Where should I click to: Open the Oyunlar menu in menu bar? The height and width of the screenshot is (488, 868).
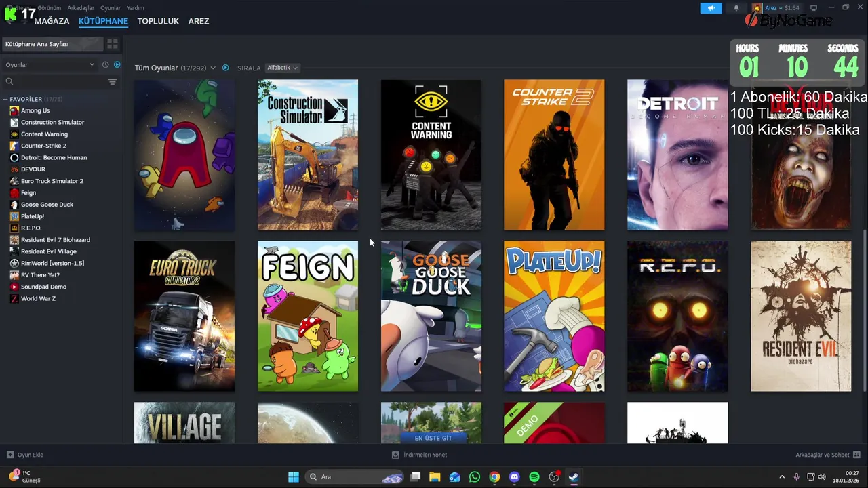111,8
